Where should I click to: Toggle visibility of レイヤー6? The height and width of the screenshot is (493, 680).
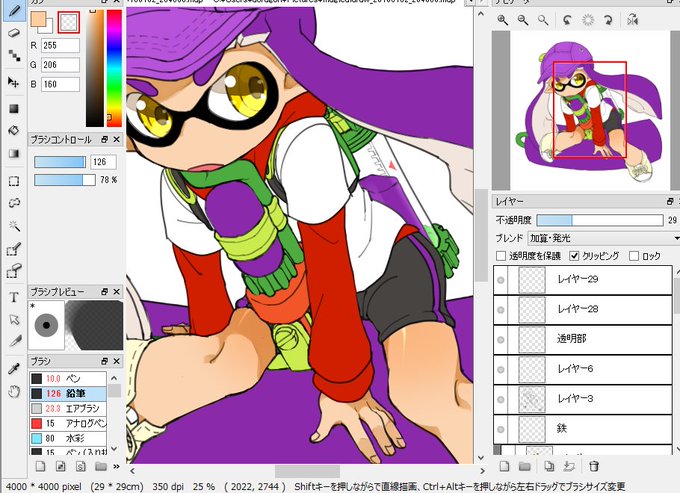point(501,369)
